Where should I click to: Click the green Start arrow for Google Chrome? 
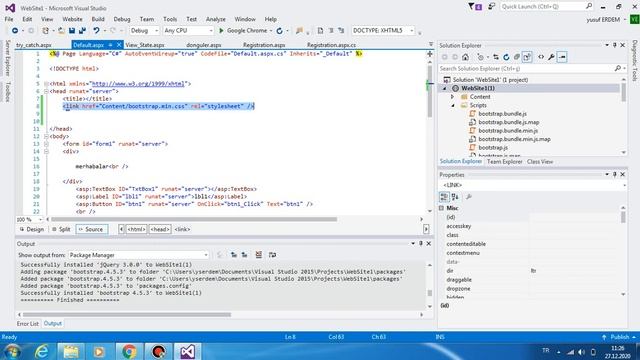pos(221,31)
